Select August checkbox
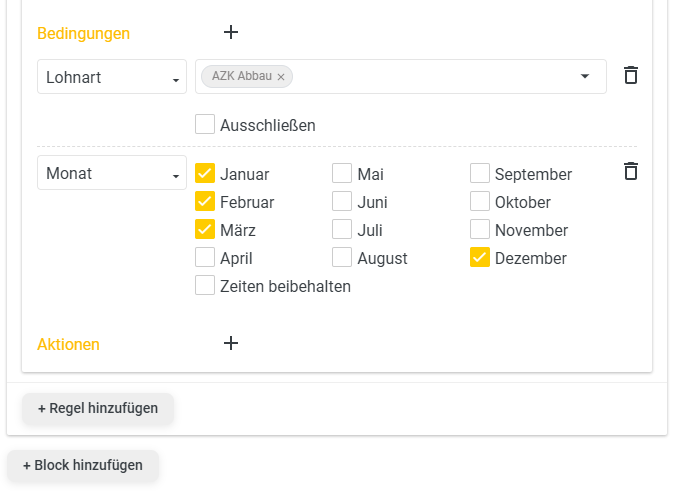This screenshot has width=678, height=491. point(342,258)
